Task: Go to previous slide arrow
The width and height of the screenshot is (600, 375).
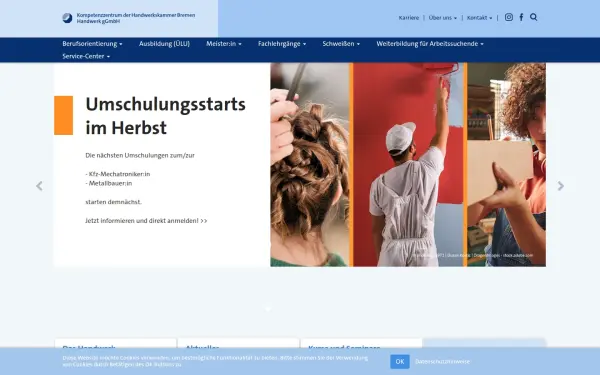Action: 39,186
